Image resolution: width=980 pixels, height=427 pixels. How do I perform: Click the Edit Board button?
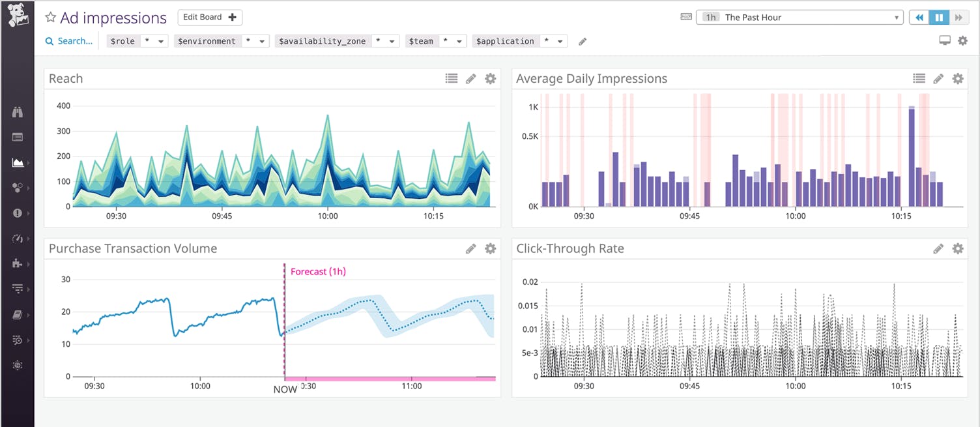[210, 17]
